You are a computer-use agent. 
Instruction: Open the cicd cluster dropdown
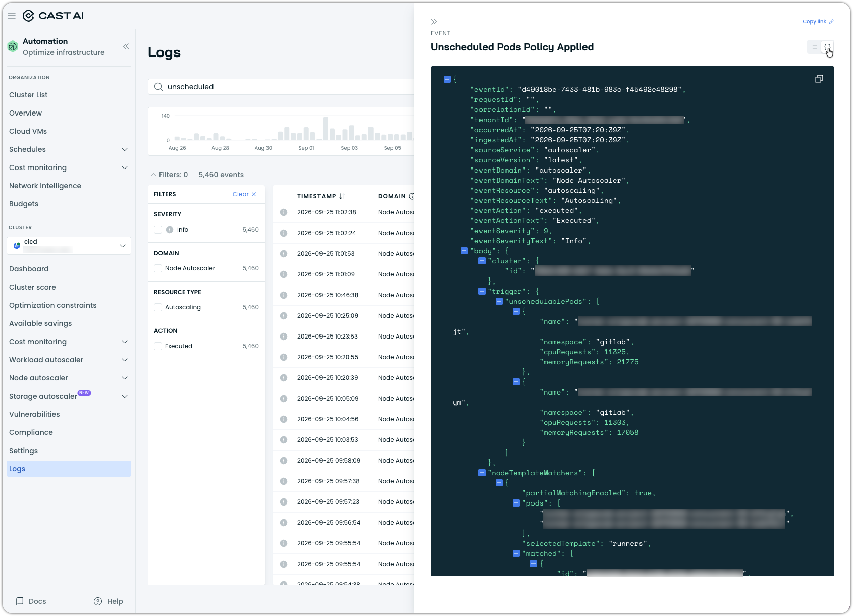click(69, 246)
